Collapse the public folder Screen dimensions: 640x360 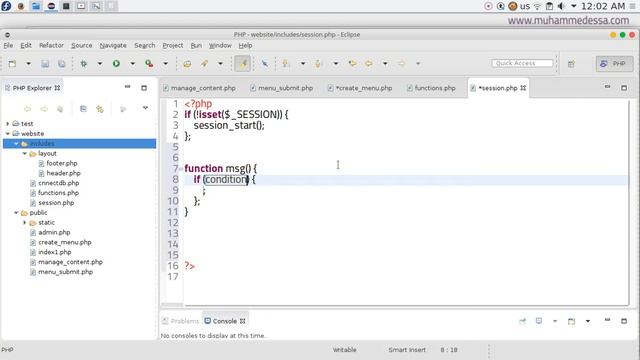(x=16, y=213)
